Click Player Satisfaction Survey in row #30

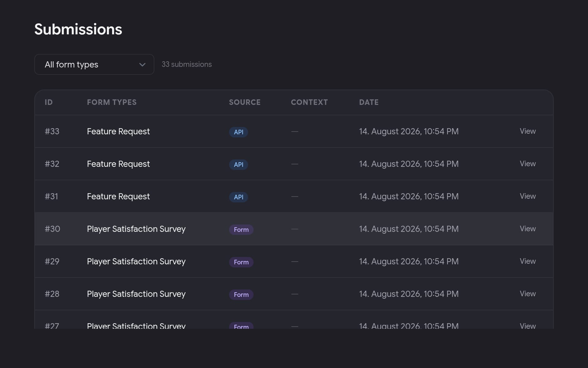tap(136, 229)
